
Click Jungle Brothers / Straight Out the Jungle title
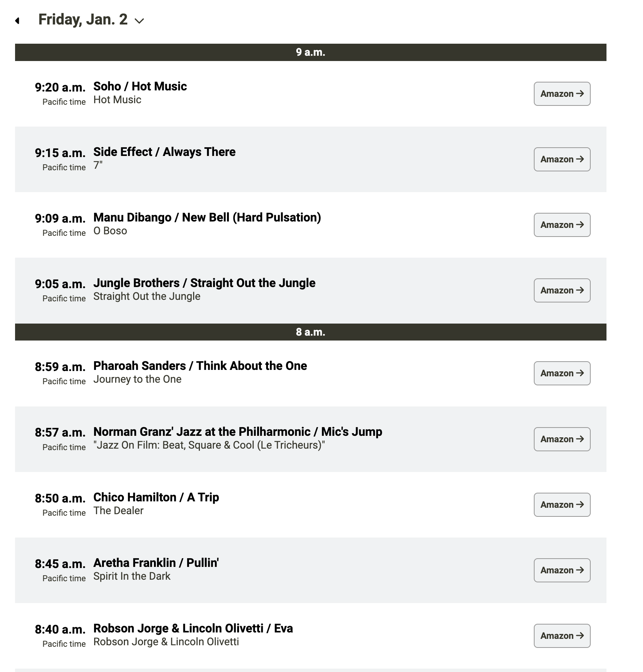pos(204,283)
